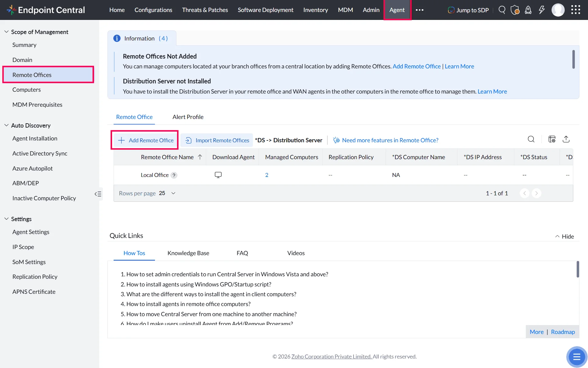Open the Configurations menu
The height and width of the screenshot is (368, 588).
point(153,10)
